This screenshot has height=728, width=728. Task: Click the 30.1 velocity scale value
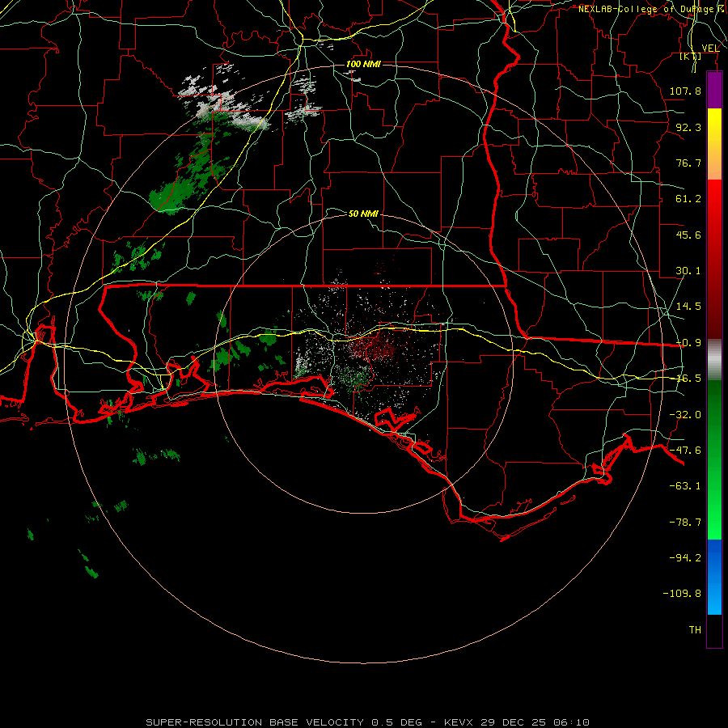click(x=688, y=271)
